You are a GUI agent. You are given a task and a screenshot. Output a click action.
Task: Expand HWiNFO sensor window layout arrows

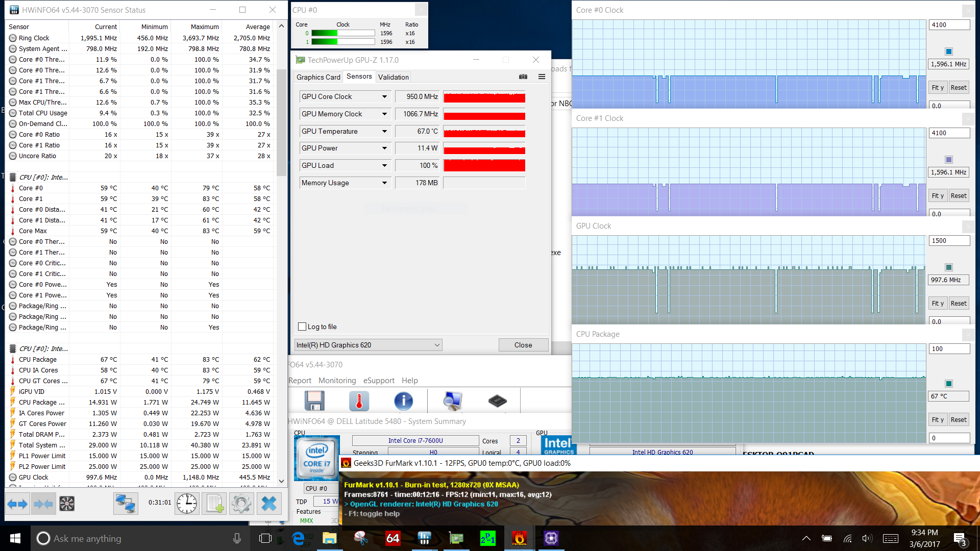tap(18, 504)
